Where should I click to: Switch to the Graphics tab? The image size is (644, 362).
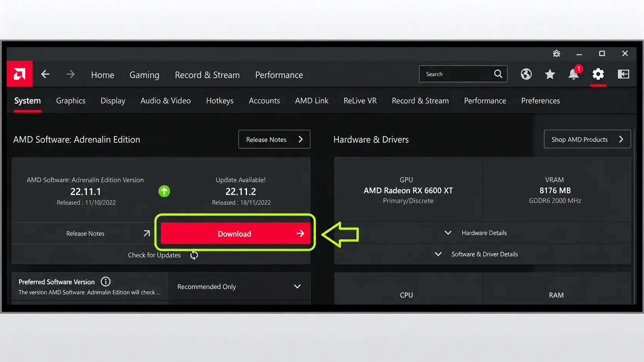71,101
